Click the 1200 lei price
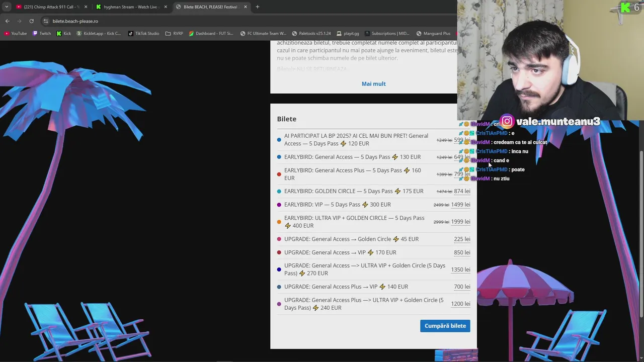The image size is (644, 362). pyautogui.click(x=460, y=304)
